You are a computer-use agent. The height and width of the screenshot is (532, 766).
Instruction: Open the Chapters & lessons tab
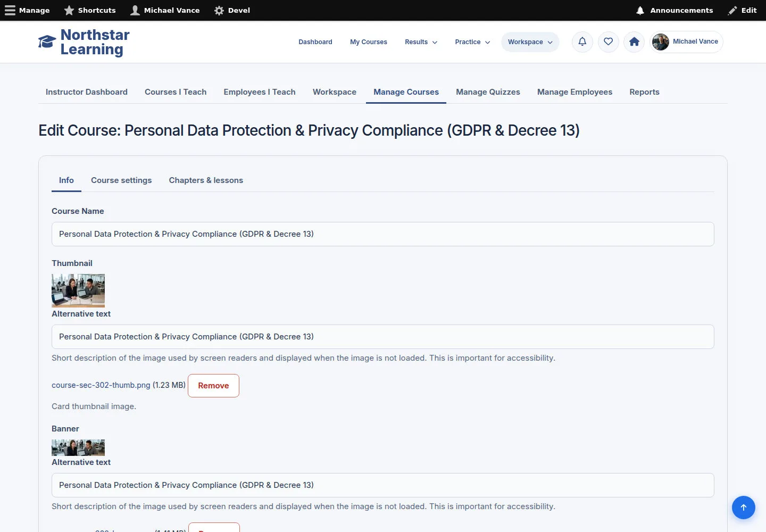(206, 180)
